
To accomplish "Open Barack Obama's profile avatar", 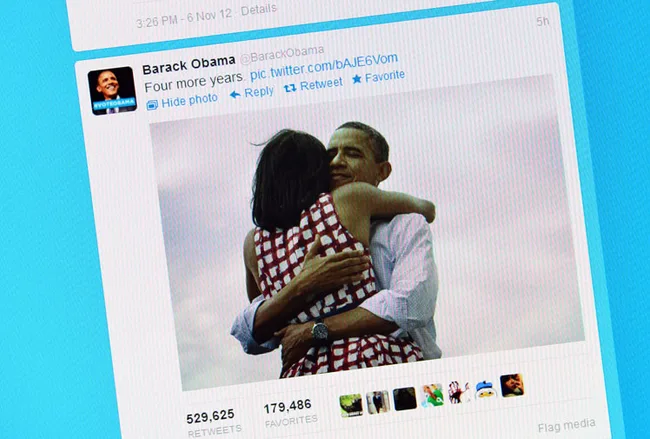I will coord(112,90).
